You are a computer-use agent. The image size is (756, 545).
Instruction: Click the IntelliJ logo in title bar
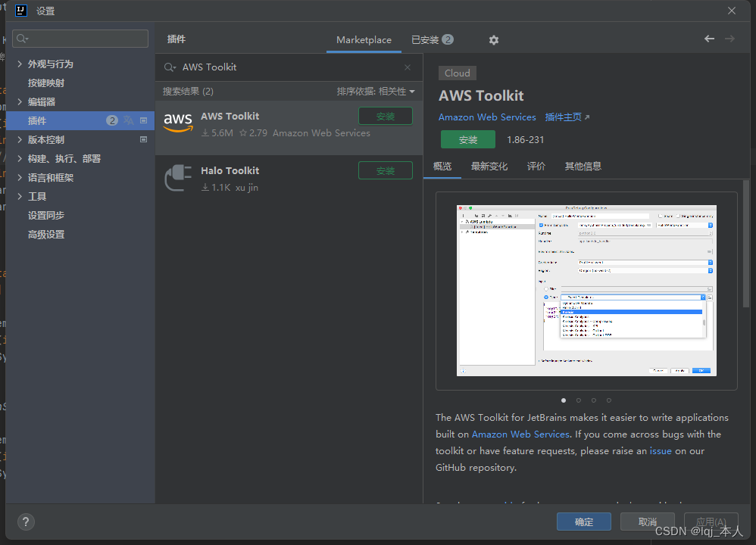click(20, 11)
